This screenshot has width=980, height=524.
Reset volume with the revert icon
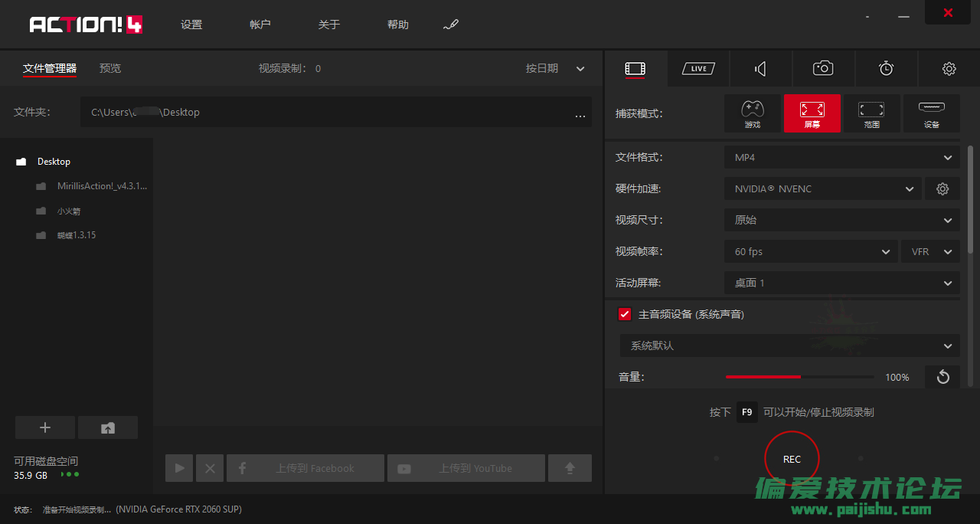(x=942, y=377)
